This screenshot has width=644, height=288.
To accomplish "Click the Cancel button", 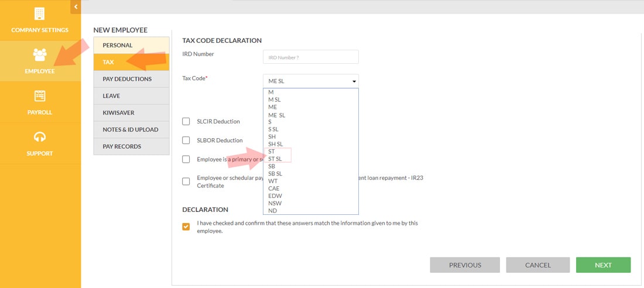I will click(x=538, y=265).
